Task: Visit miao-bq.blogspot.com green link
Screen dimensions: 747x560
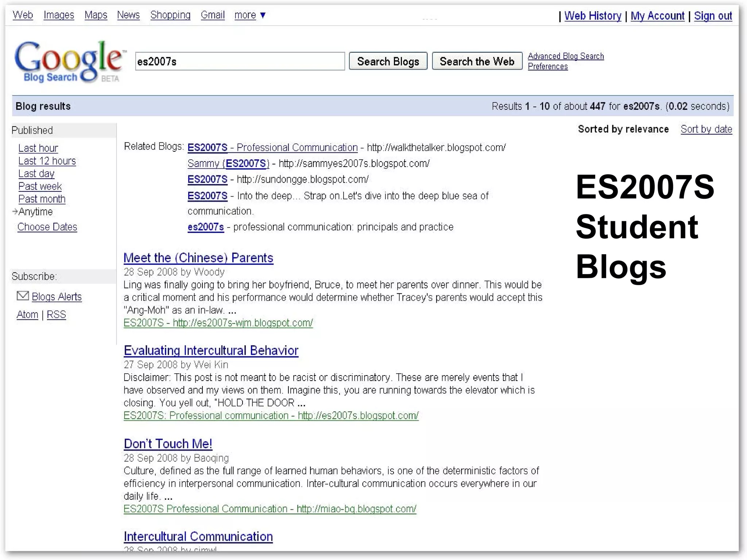Action: pyautogui.click(x=270, y=509)
